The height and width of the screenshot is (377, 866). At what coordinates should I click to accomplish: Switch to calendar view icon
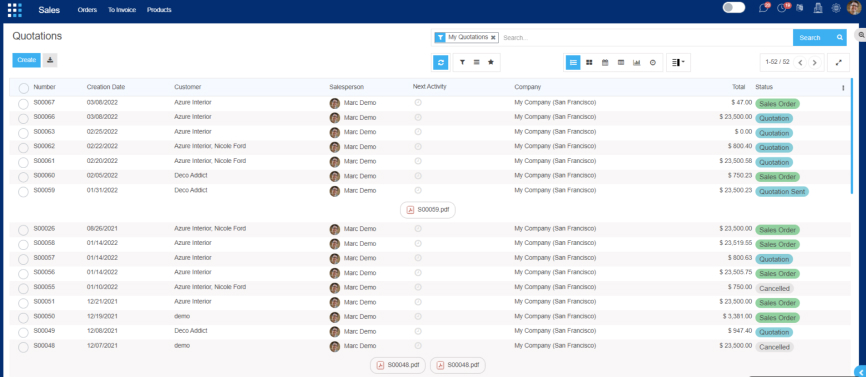[x=605, y=63]
